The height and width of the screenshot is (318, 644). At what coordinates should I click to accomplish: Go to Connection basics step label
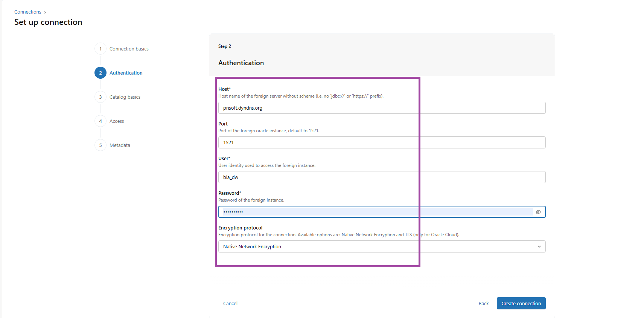(x=129, y=49)
